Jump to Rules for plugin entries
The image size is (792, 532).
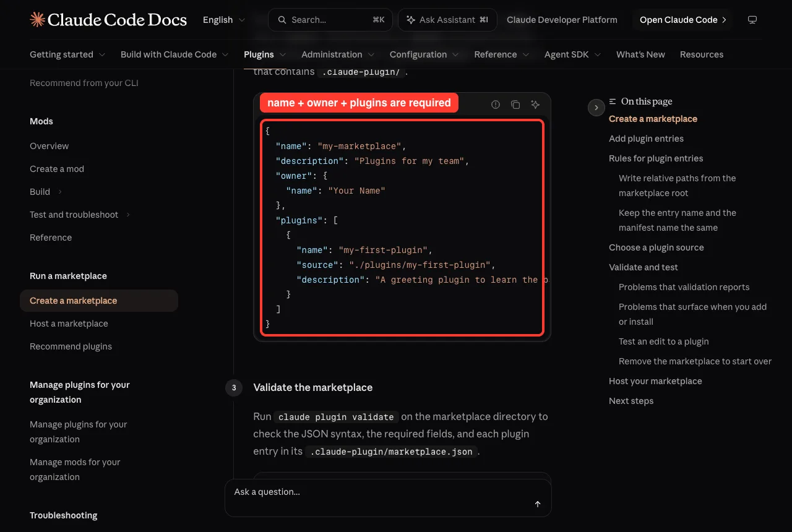click(656, 158)
